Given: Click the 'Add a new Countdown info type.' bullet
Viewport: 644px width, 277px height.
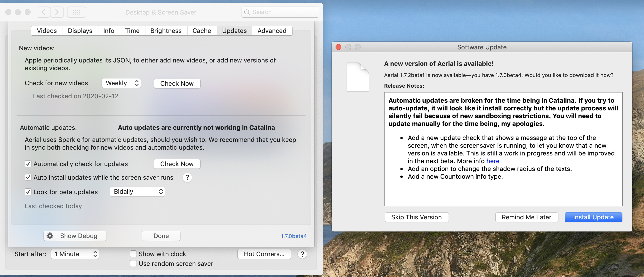Looking at the screenshot, I should click(455, 177).
